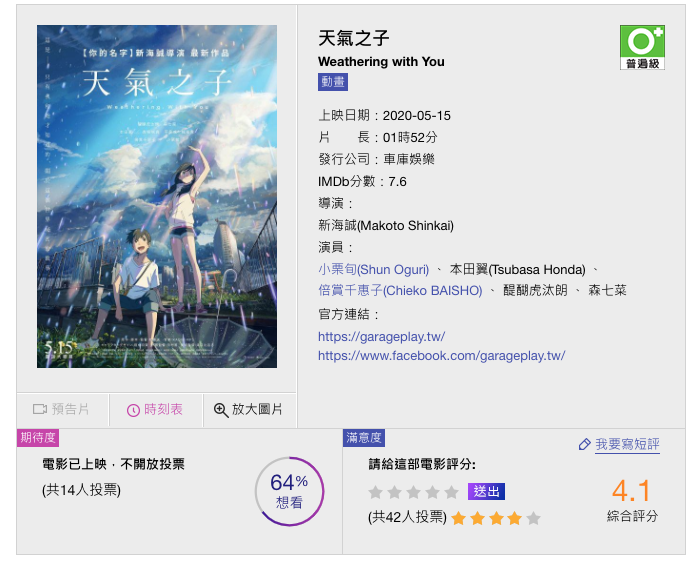The height and width of the screenshot is (562, 698).
Task: Open the facebook.com/garageplay.tw link
Action: pyautogui.click(x=442, y=355)
